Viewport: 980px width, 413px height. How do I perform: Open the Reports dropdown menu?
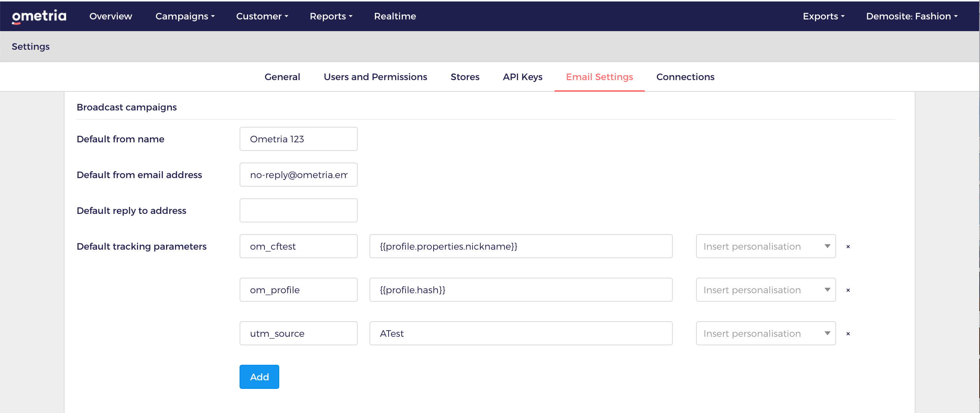(331, 16)
